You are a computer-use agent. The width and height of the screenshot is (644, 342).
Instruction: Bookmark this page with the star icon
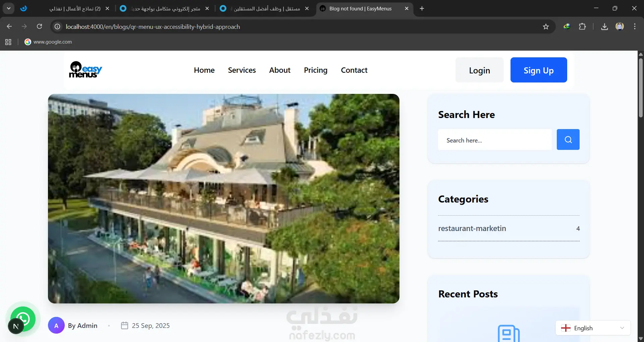click(546, 26)
